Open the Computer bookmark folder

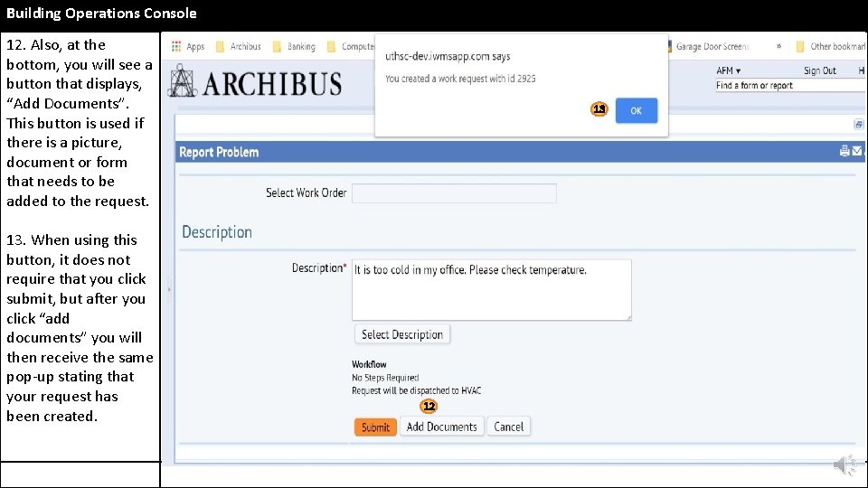click(351, 46)
